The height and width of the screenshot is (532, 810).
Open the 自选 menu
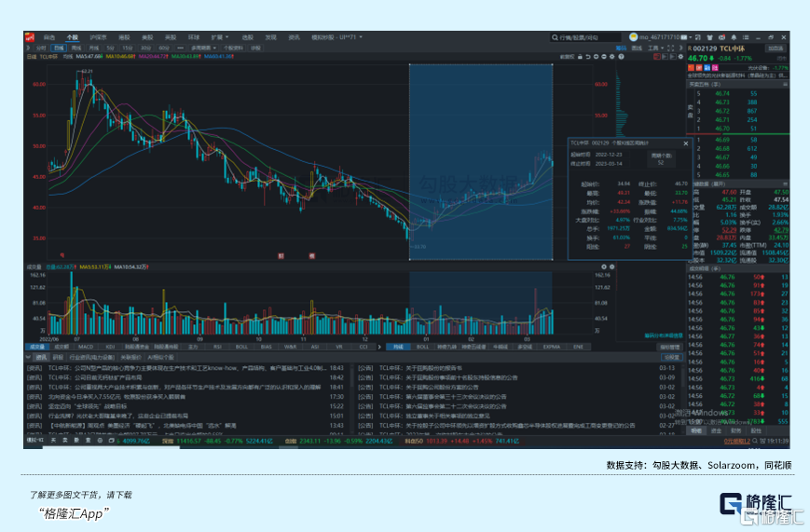pyautogui.click(x=49, y=37)
